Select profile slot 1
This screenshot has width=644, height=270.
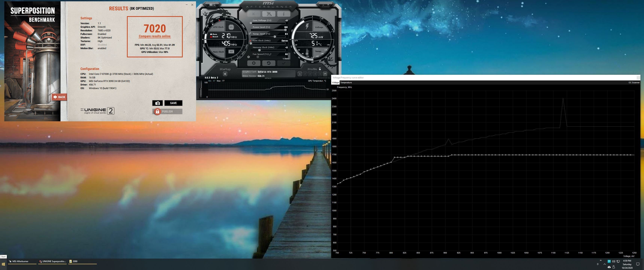point(300,74)
